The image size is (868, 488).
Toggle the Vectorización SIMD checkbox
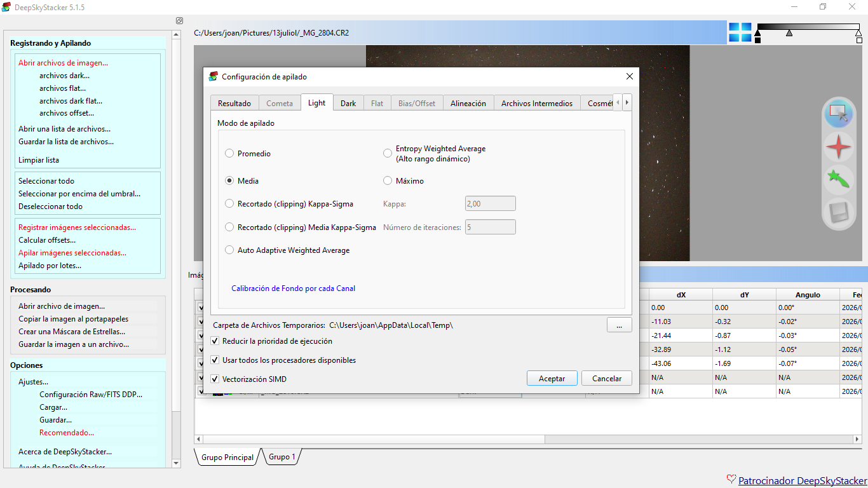pos(215,379)
